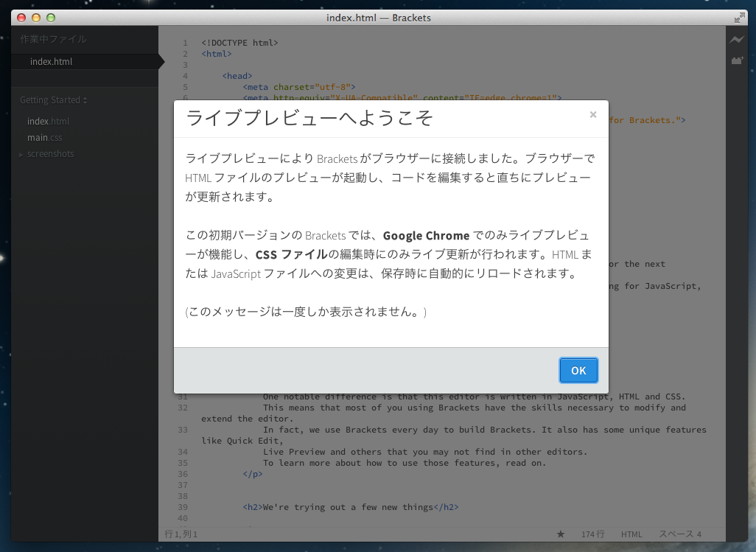The image size is (756, 552).
Task: Toggle the スペース indentation type
Action: (676, 534)
